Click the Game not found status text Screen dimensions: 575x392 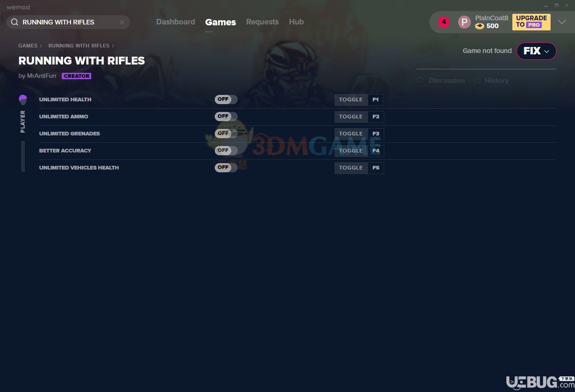click(x=487, y=51)
